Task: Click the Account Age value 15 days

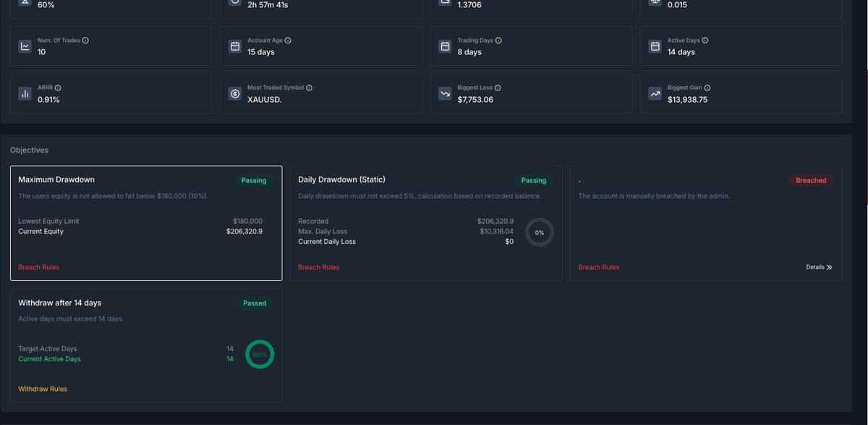Action: [261, 52]
